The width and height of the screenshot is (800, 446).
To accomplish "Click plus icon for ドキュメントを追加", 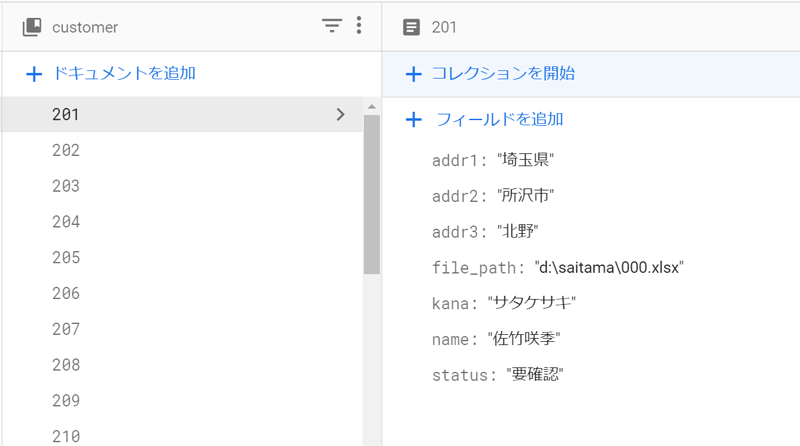I will click(x=34, y=74).
